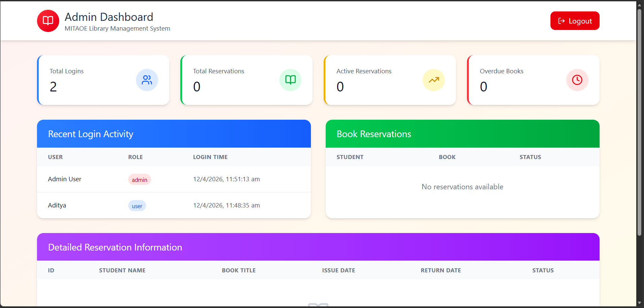
Task: Click the STUDENT NAME column header
Action: click(x=122, y=270)
